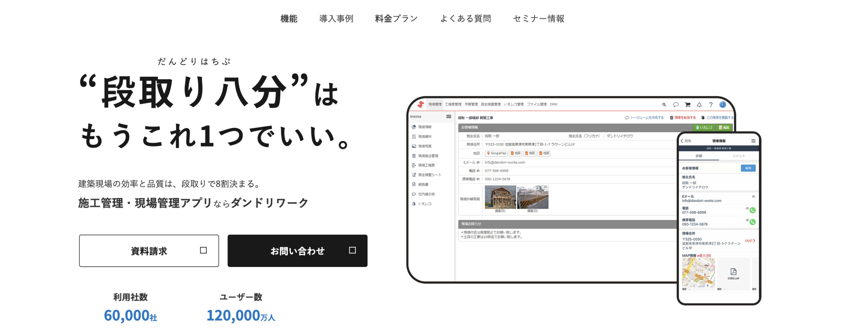Open the wooden house frame site photo
868x331 pixels.
[500, 197]
